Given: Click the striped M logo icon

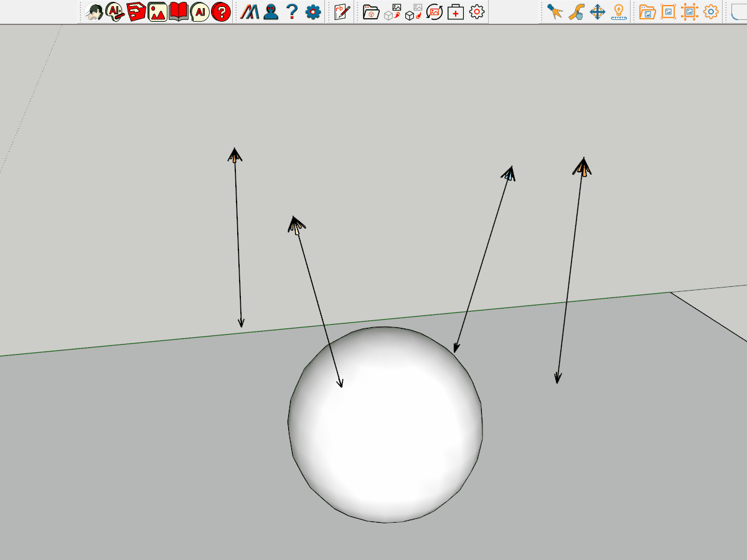Looking at the screenshot, I should [x=250, y=12].
